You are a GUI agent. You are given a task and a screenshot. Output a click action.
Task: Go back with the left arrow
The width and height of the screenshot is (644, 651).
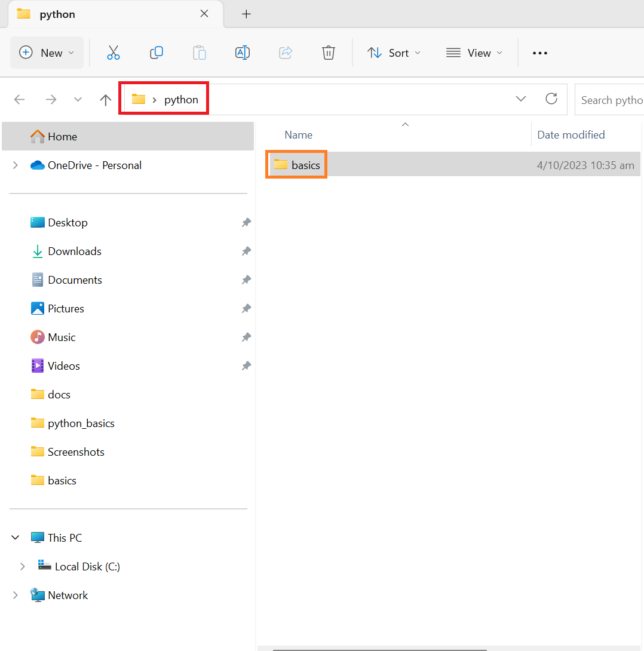[20, 100]
